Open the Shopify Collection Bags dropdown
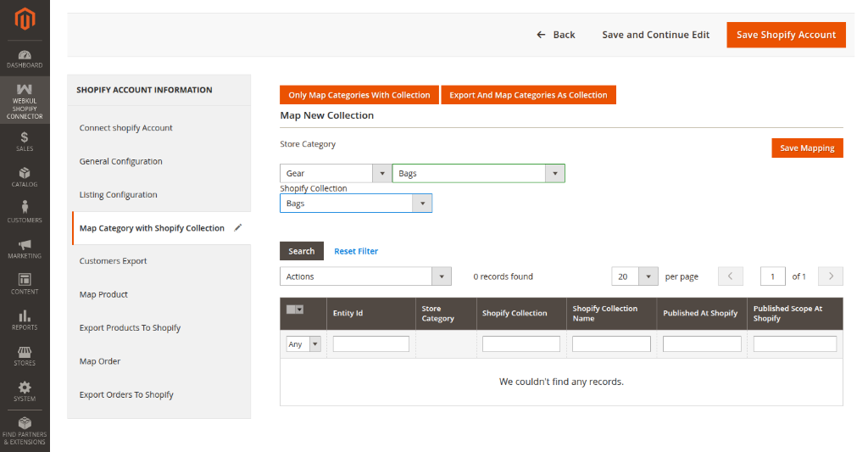This screenshot has width=868, height=452. point(356,204)
